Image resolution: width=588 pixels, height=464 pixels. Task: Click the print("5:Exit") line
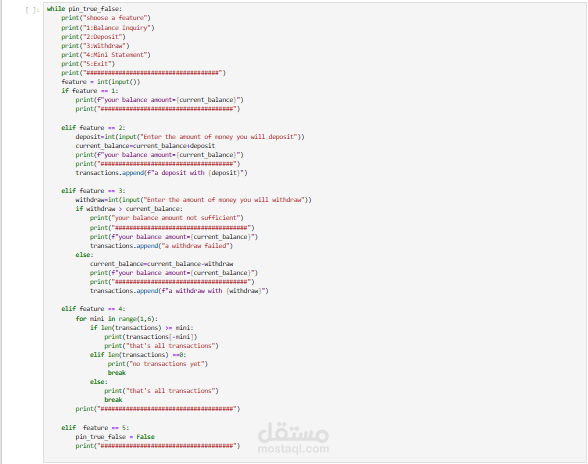click(88, 64)
